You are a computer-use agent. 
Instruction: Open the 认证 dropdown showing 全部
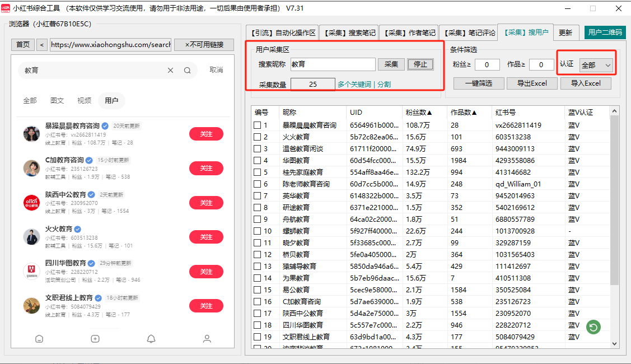596,66
